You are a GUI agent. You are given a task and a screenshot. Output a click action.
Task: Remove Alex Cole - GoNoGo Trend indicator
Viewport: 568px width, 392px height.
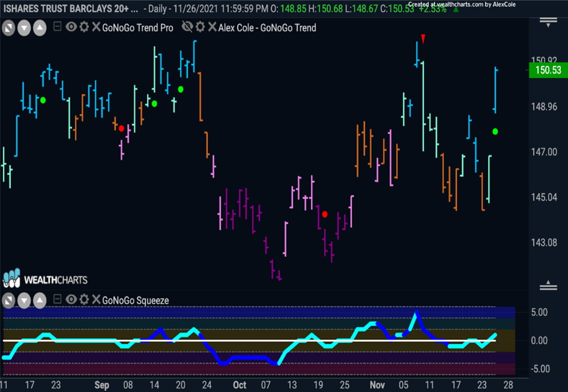tap(212, 27)
